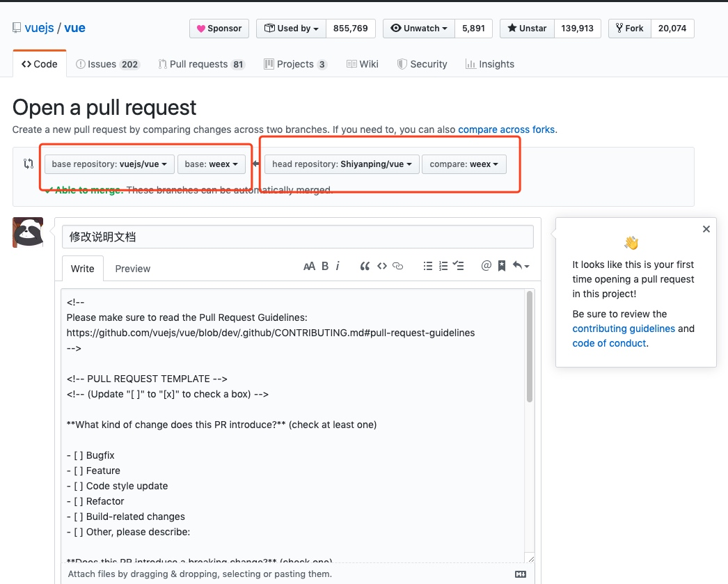Insert a numbered list
This screenshot has height=584, width=728.
coord(443,266)
